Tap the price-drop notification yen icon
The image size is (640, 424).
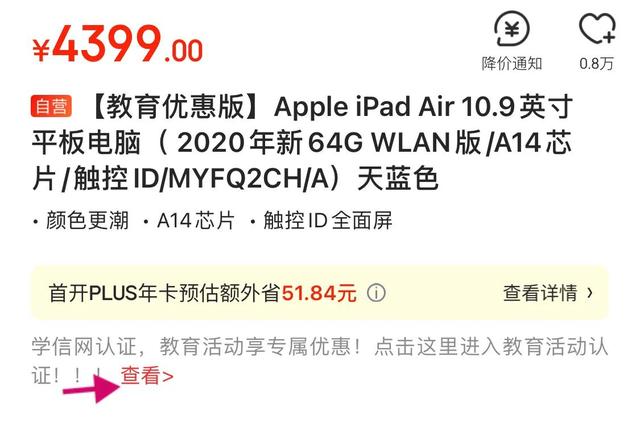pyautogui.click(x=512, y=29)
